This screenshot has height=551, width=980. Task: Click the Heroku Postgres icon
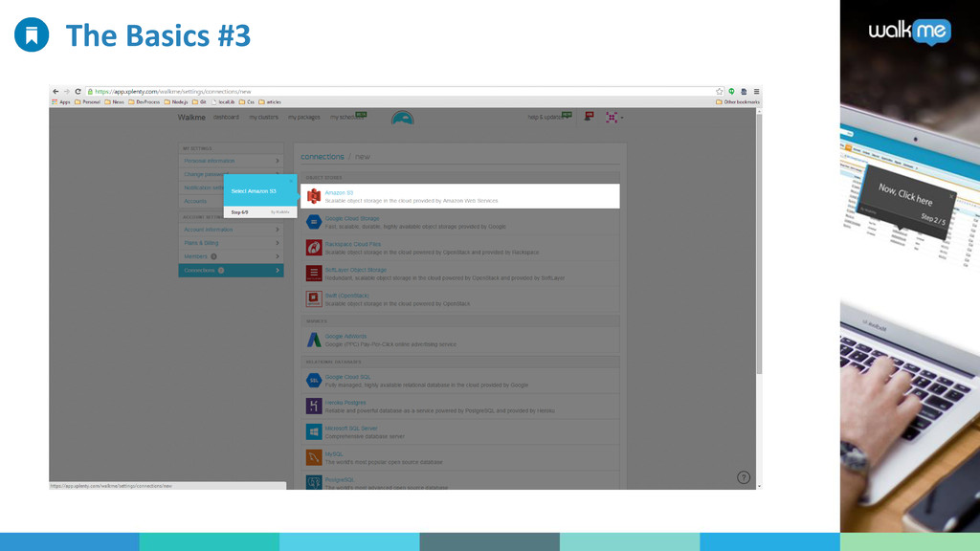(314, 406)
